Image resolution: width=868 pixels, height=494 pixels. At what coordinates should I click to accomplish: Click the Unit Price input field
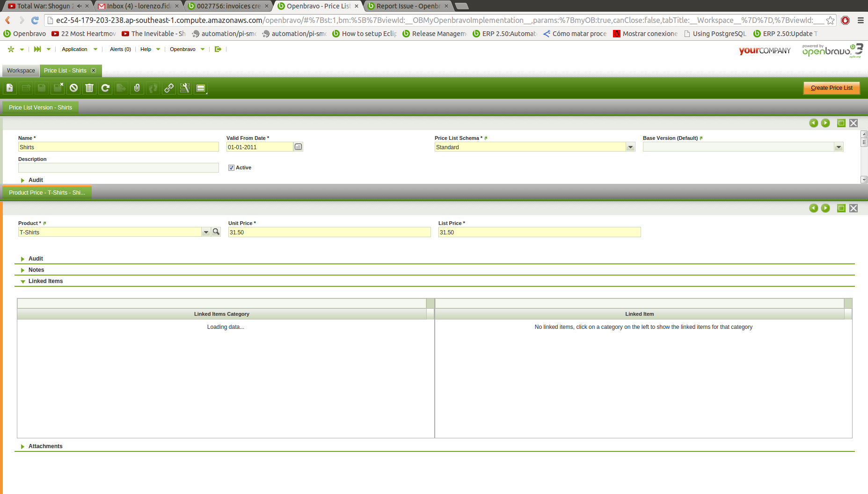coord(329,232)
